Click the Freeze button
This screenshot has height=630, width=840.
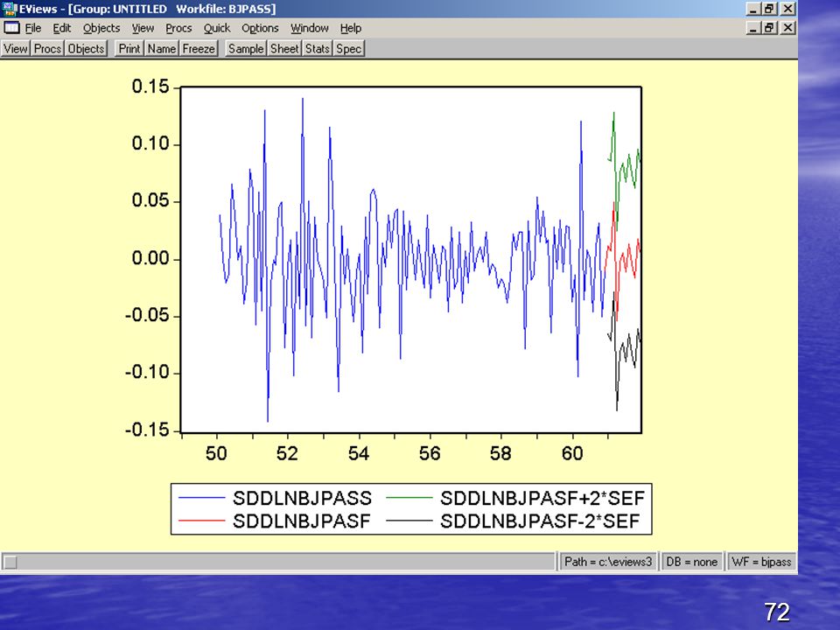click(x=199, y=49)
